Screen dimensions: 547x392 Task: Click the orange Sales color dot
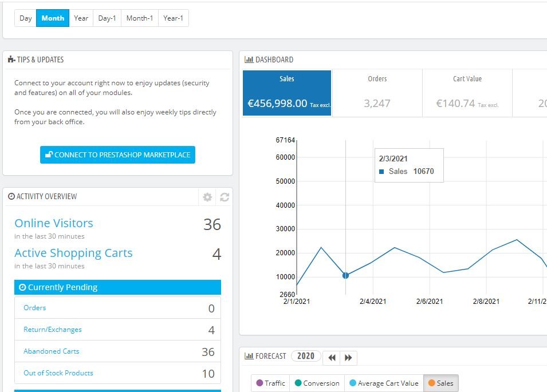click(x=431, y=383)
